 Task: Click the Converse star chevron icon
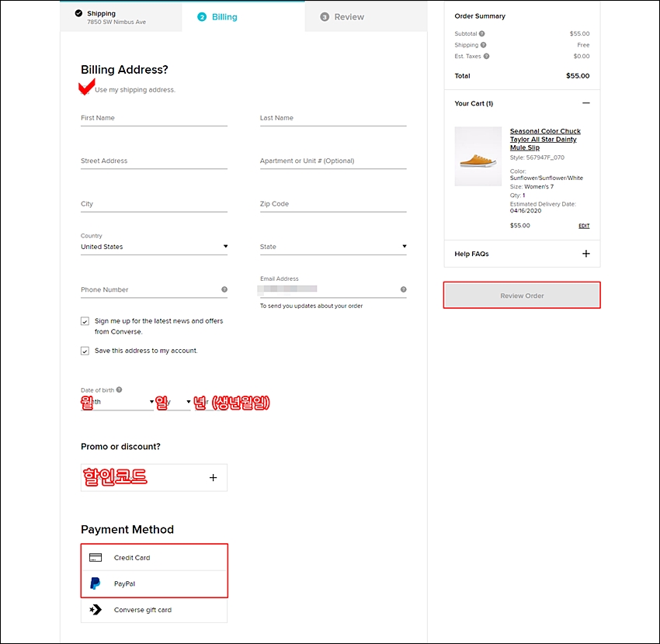96,610
